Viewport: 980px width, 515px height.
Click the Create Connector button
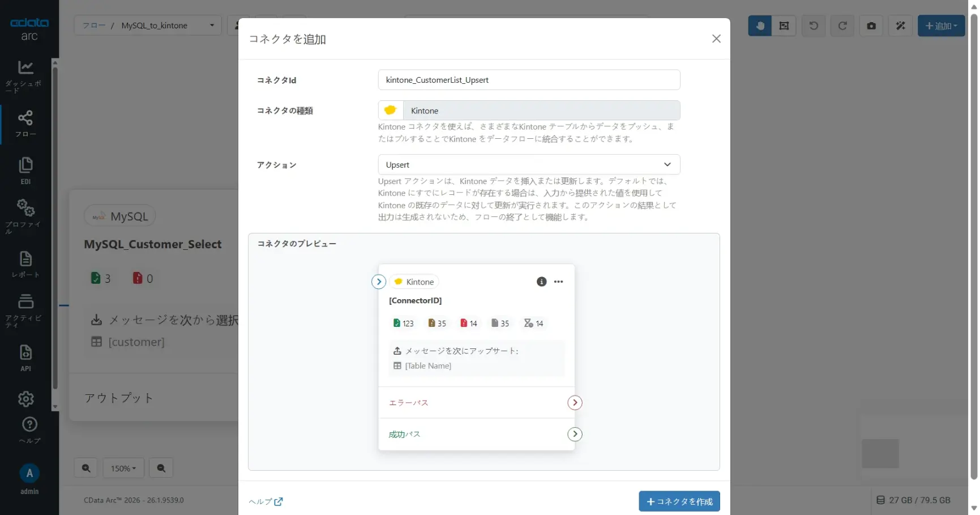tap(679, 501)
